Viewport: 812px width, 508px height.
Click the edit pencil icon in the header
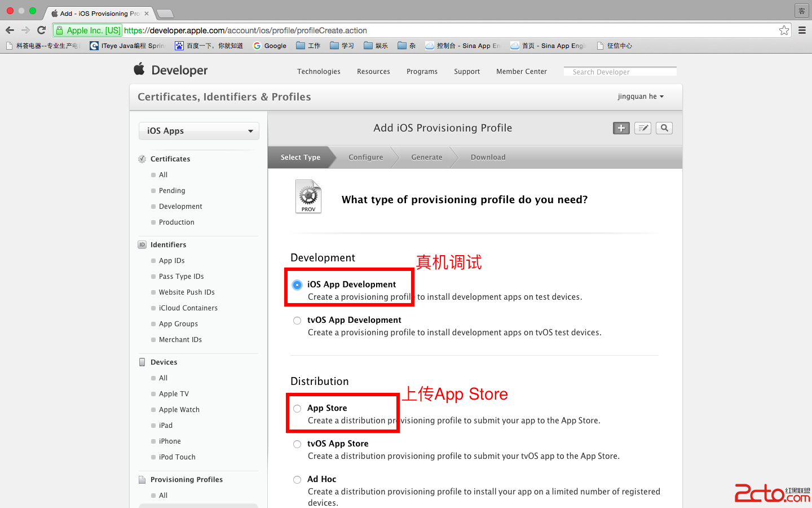click(x=643, y=128)
